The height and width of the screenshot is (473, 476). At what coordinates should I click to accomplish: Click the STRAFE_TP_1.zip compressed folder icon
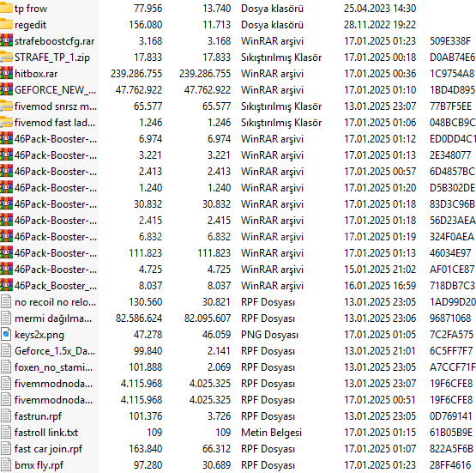(x=6, y=58)
